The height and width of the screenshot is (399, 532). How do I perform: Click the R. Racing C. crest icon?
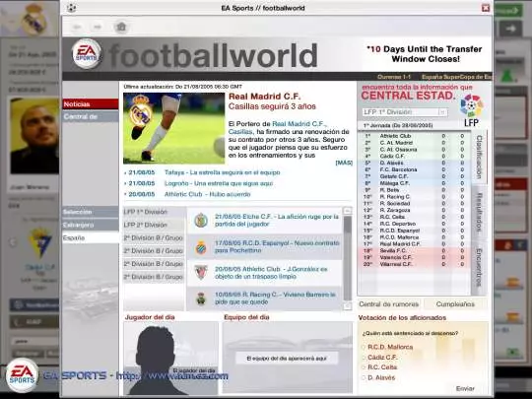(x=201, y=299)
